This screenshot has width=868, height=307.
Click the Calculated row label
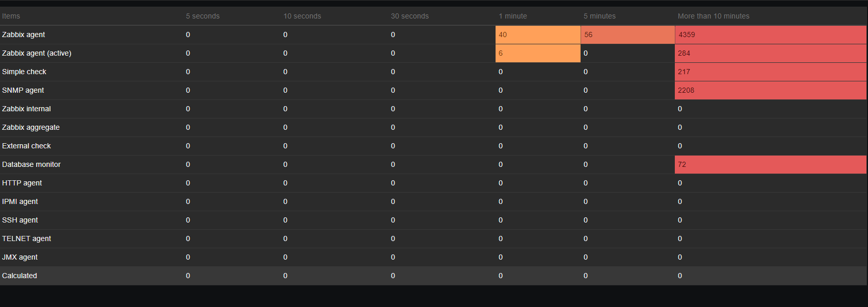tap(20, 276)
